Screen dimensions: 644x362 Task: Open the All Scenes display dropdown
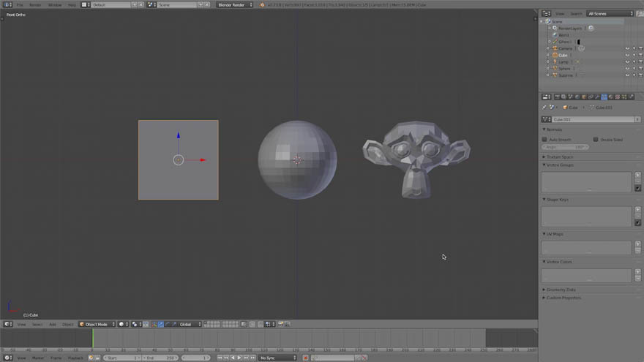point(610,14)
